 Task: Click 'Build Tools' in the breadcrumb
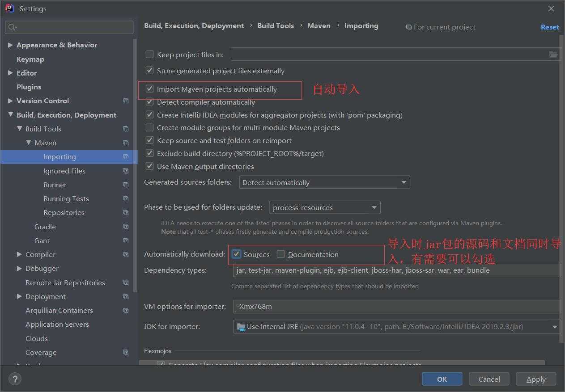(x=276, y=26)
